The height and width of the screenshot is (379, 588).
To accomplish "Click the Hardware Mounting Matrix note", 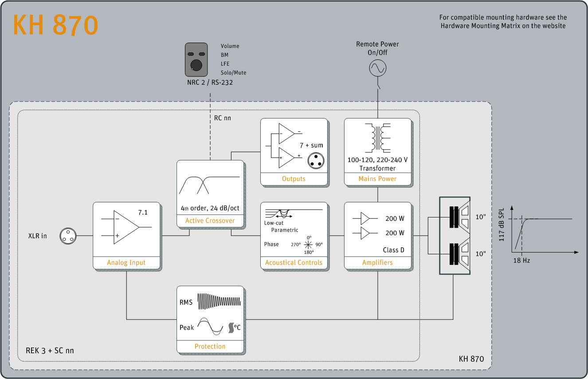I will click(x=503, y=22).
